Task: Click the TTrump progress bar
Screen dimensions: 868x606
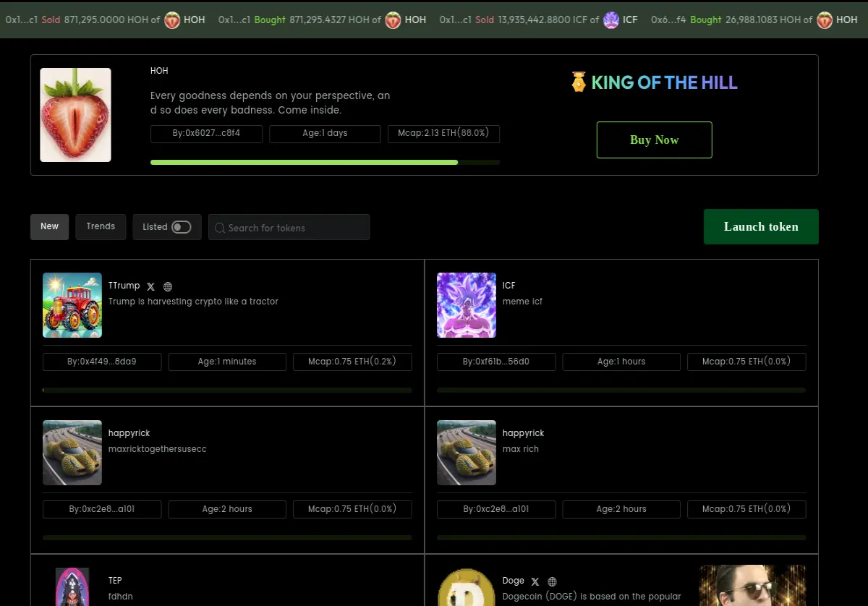Action: (x=227, y=391)
